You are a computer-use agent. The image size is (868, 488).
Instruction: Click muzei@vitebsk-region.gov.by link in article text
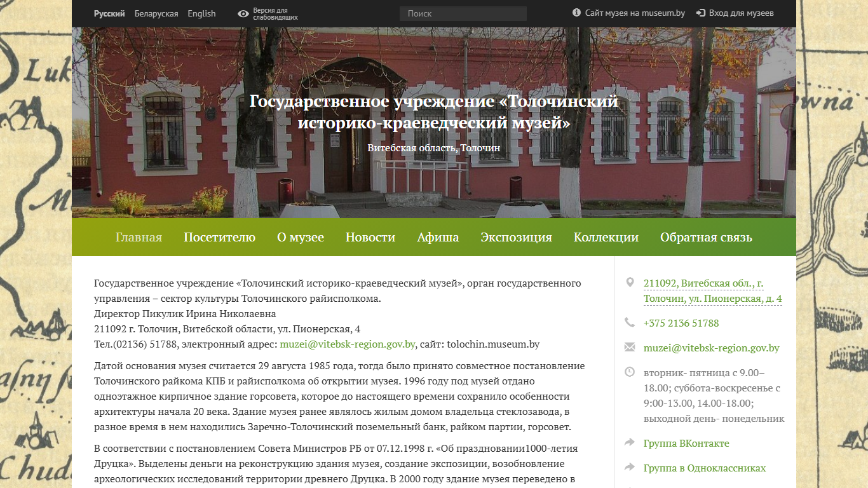tap(348, 344)
